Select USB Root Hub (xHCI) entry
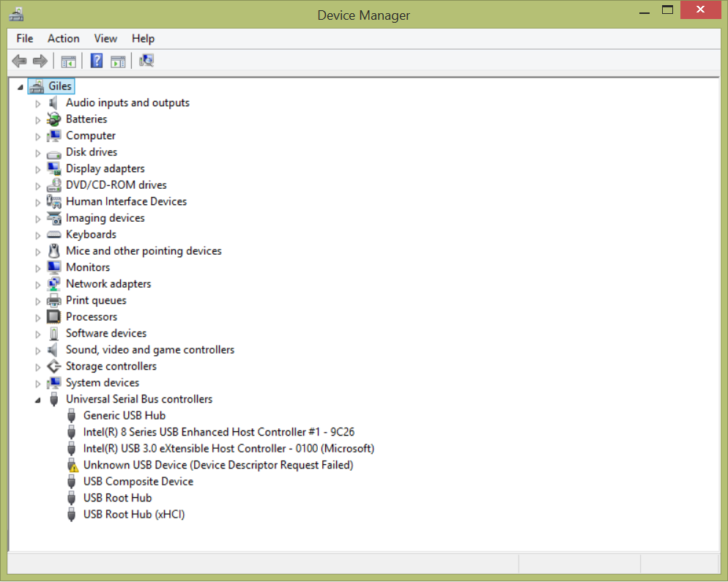 (133, 515)
